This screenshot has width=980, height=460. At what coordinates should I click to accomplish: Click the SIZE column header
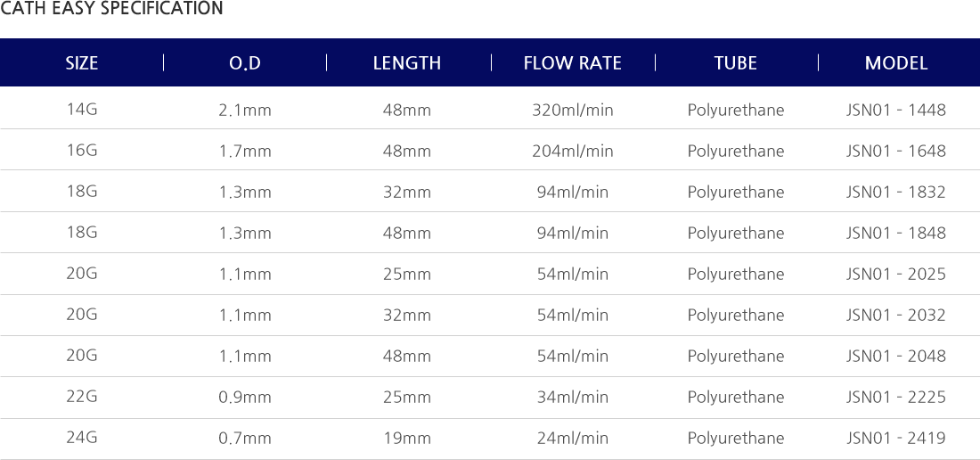pos(82,63)
